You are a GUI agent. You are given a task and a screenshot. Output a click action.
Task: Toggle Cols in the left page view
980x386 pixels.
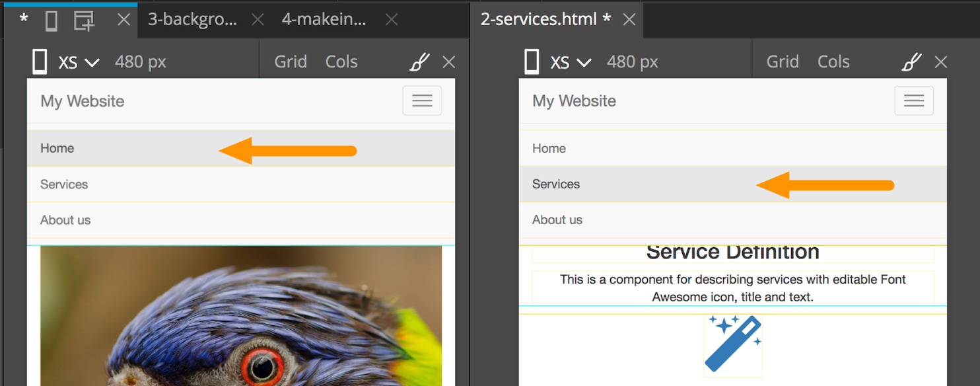(341, 61)
